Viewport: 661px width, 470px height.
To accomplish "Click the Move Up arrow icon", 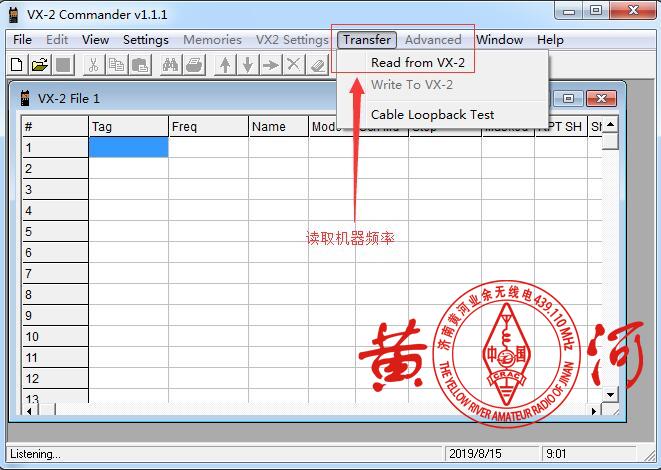I will coord(225,65).
